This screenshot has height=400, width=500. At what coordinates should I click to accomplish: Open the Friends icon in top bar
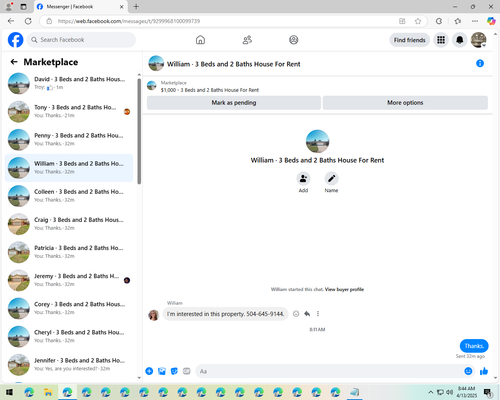pyautogui.click(x=247, y=40)
